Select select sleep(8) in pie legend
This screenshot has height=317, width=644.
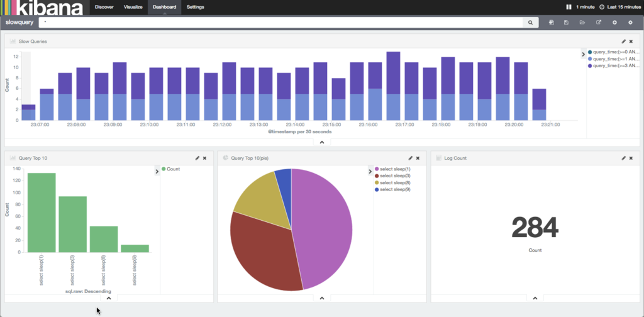pyautogui.click(x=392, y=182)
